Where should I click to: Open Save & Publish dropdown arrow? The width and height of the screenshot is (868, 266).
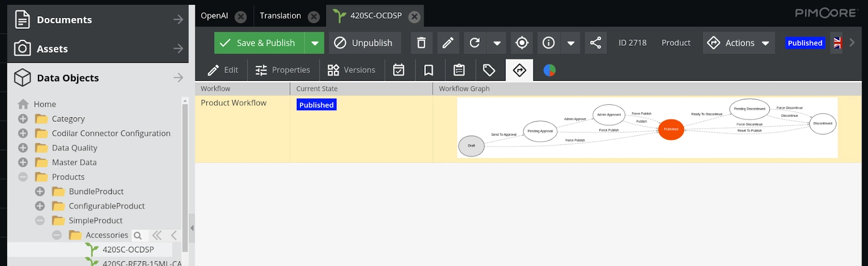315,43
